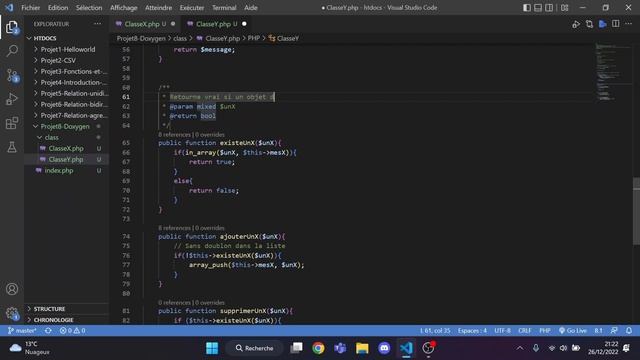This screenshot has height=360, width=640.
Task: Open the Fichier menu
Action: click(x=31, y=8)
